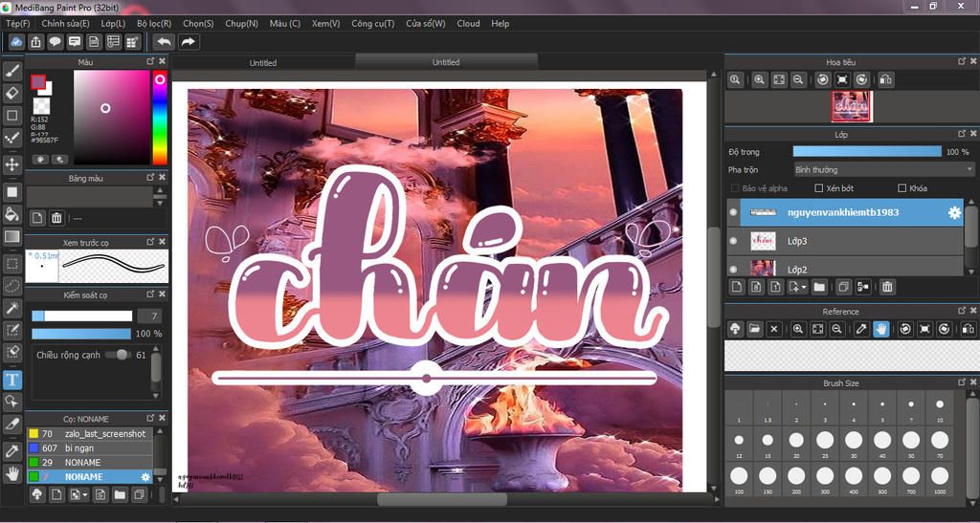Adjust the Độ trong opacity bar
980x523 pixels.
click(x=867, y=152)
